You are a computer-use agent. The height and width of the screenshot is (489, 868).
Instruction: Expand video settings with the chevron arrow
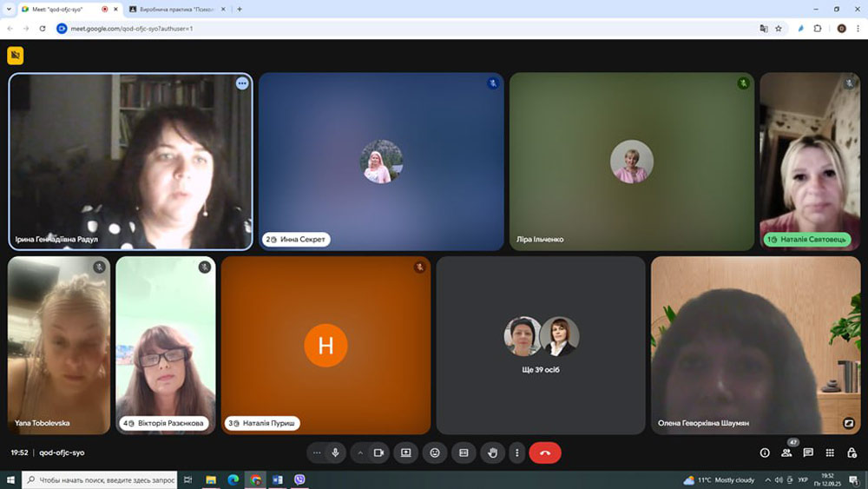[360, 453]
